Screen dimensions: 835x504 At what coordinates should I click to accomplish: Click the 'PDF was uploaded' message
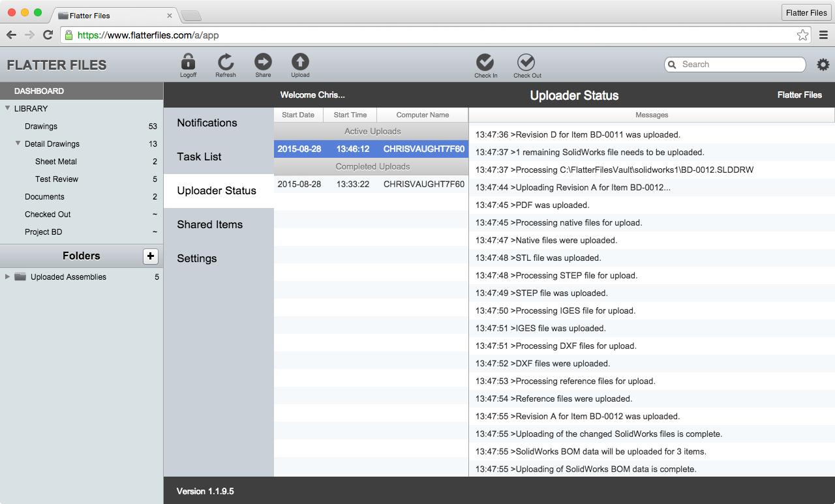coord(652,205)
